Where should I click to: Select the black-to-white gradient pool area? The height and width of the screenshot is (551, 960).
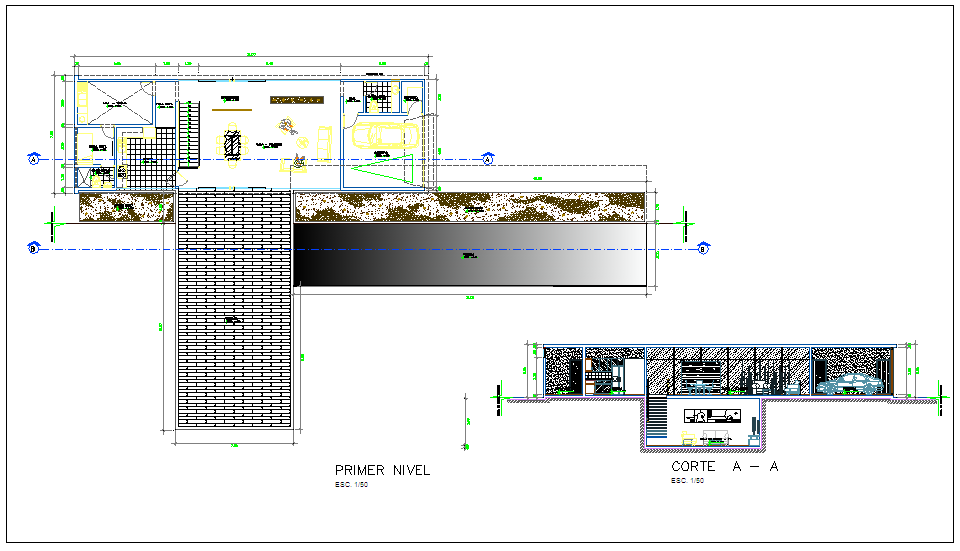(471, 255)
